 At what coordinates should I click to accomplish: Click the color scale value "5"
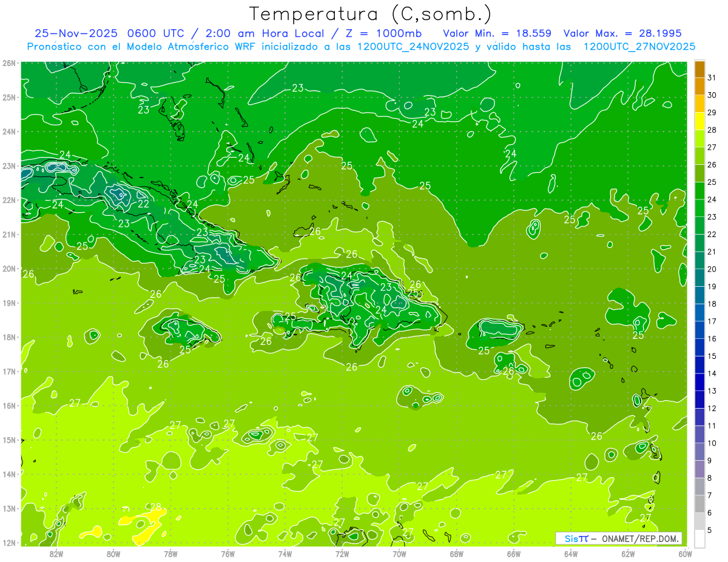click(710, 530)
